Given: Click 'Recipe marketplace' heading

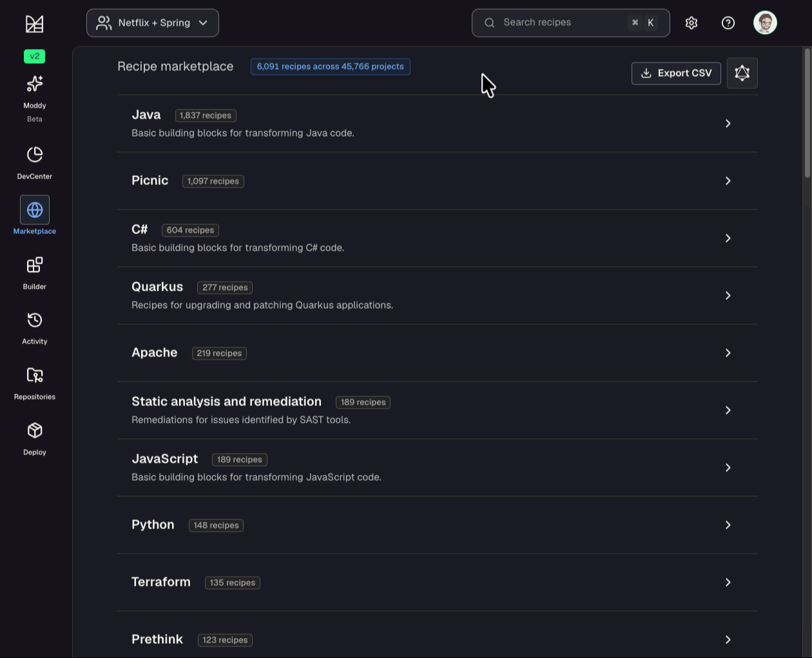Looking at the screenshot, I should tap(175, 66).
